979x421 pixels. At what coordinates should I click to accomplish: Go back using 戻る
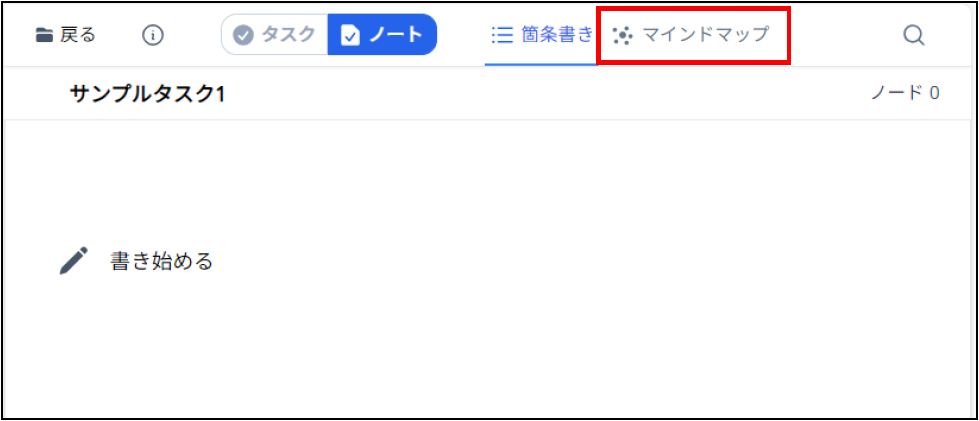click(66, 35)
